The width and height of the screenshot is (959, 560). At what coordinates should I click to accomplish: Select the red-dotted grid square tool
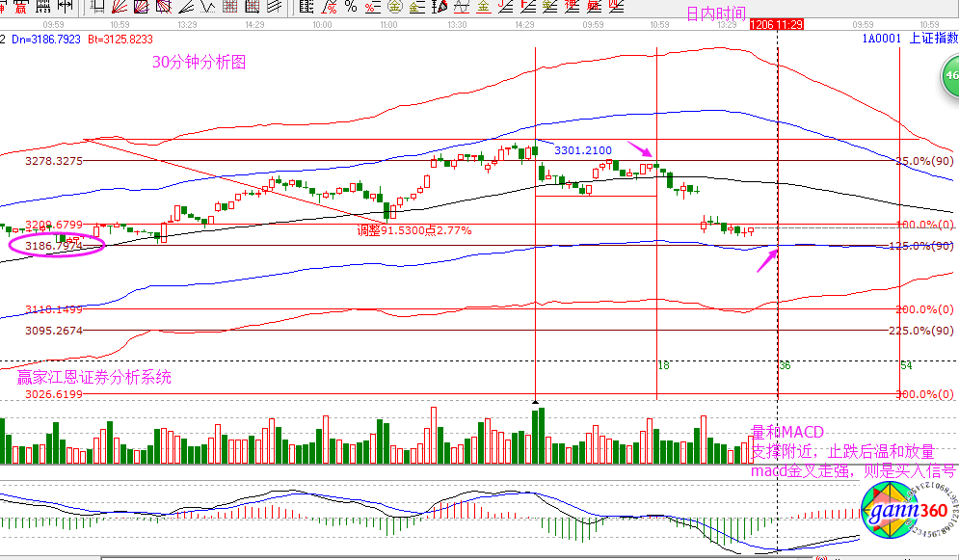click(x=230, y=7)
